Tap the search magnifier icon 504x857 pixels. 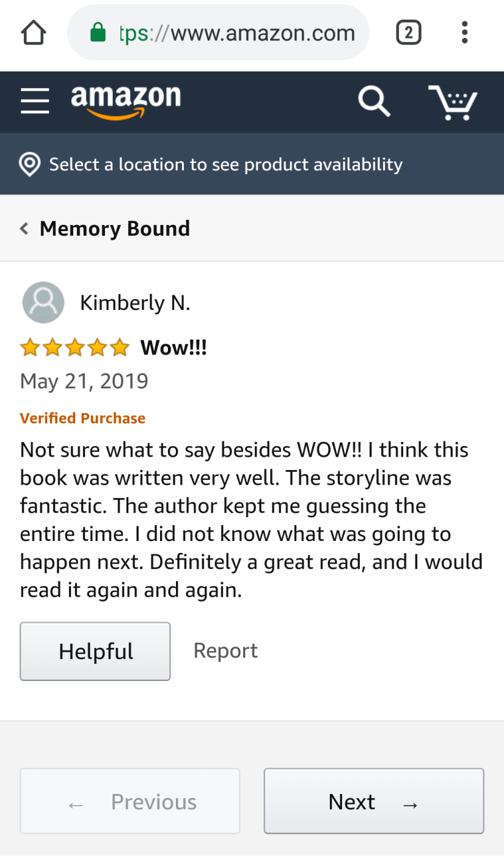[373, 101]
